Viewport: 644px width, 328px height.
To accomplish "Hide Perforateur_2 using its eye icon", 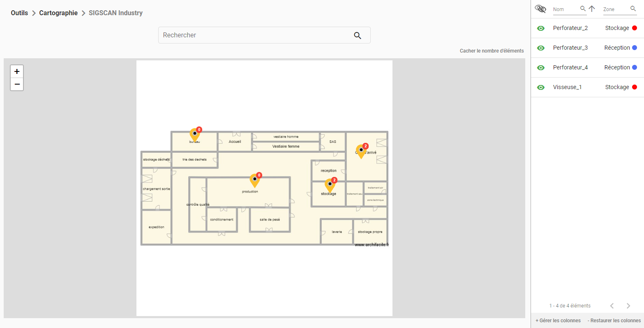I will [x=541, y=28].
